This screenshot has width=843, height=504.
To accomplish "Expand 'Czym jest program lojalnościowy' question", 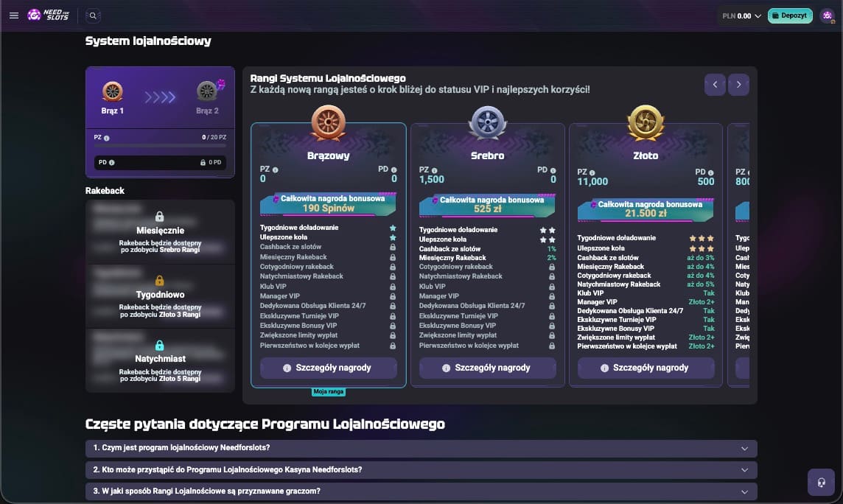I will coord(421,448).
